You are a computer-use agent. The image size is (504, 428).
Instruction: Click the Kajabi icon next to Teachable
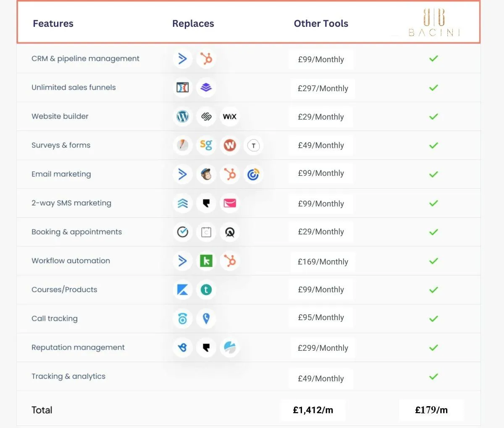(182, 290)
